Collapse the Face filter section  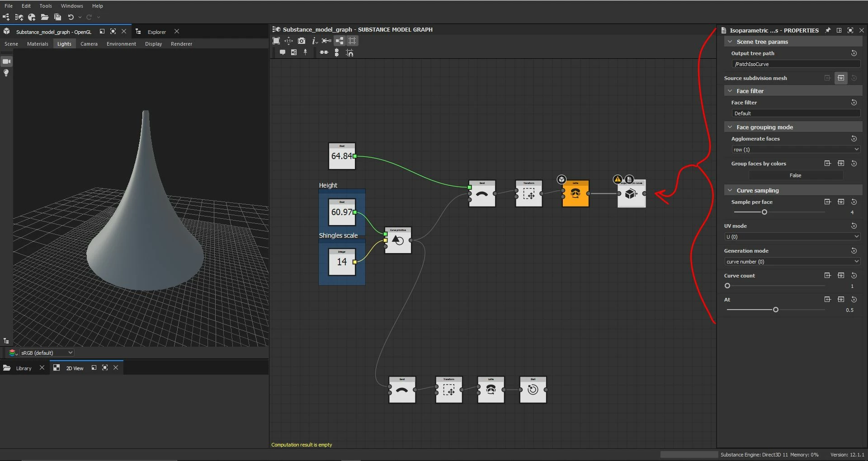point(730,91)
